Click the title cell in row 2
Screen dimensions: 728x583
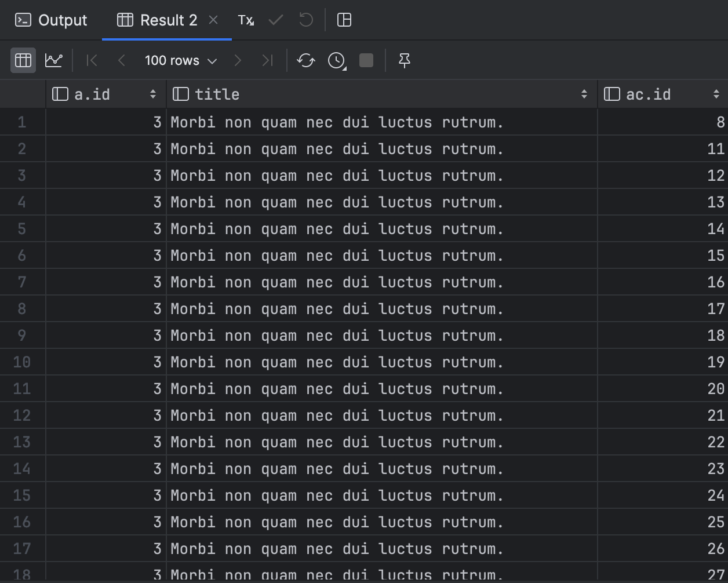tap(382, 149)
